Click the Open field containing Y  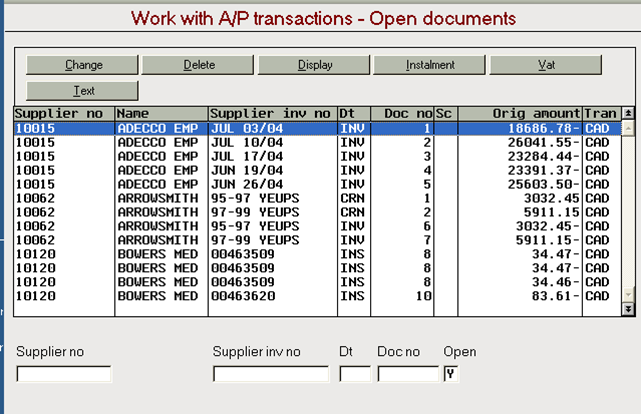click(x=451, y=374)
